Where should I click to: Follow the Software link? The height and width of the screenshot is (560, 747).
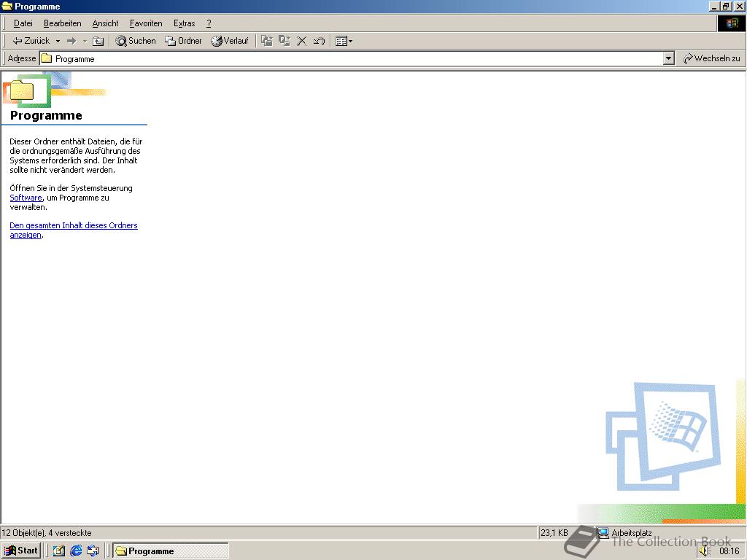coord(26,198)
